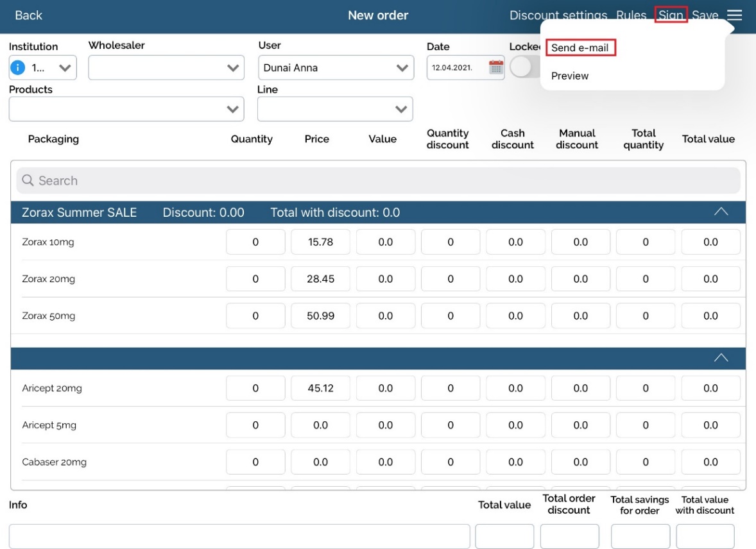Select Send e-mail from the menu
The width and height of the screenshot is (756, 549).
click(580, 48)
